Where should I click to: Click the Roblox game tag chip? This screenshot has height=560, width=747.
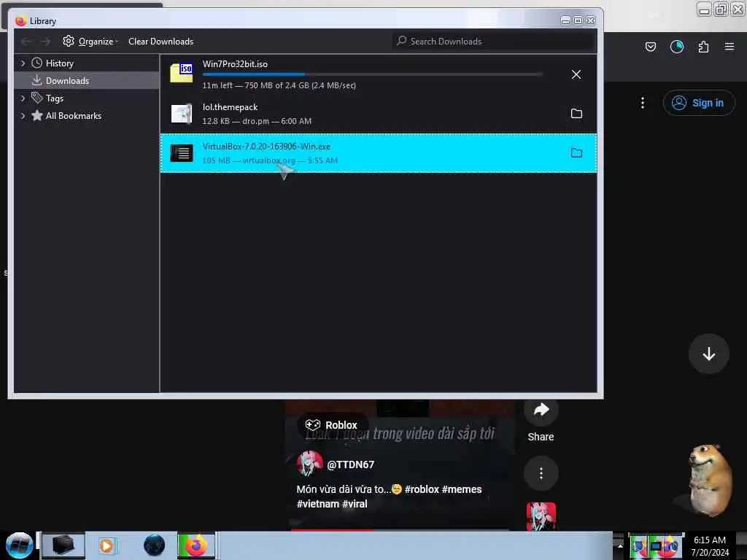tap(332, 425)
